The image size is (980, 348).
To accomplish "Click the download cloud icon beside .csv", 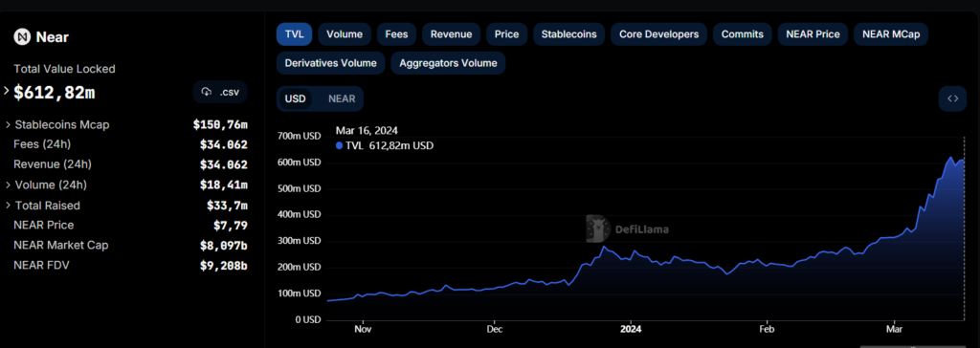I will [207, 92].
